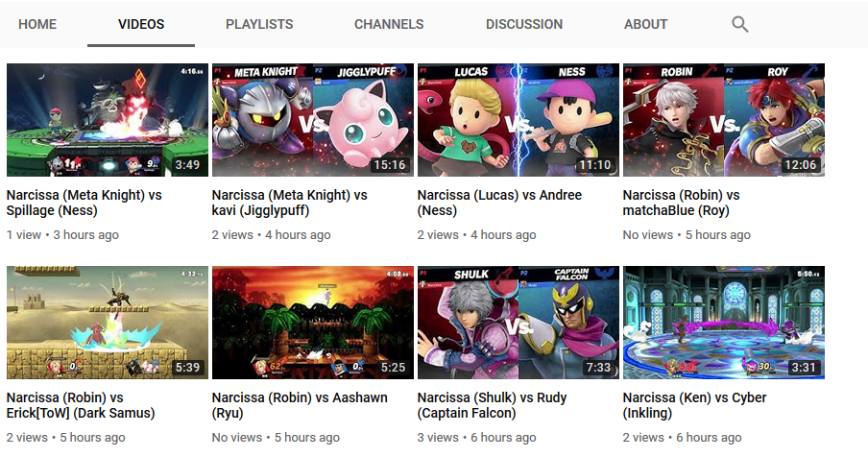The width and height of the screenshot is (868, 457).
Task: Open title Narcissa (Robin) vs Erick[ToW] (Dark Samus)
Action: click(81, 405)
